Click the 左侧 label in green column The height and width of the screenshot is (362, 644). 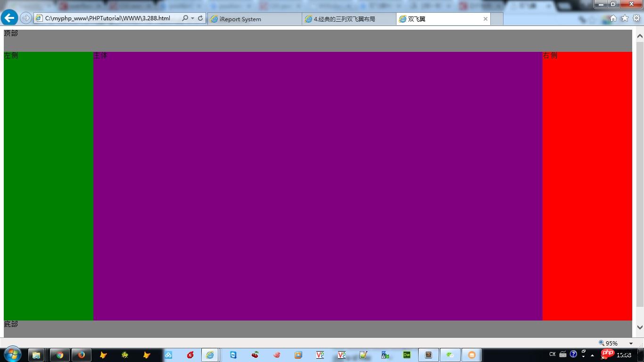[x=11, y=56]
